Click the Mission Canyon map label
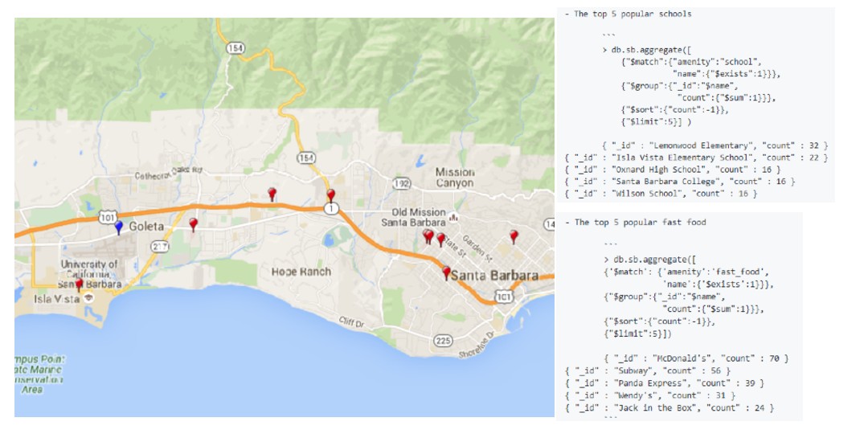868x434 pixels. pos(455,178)
